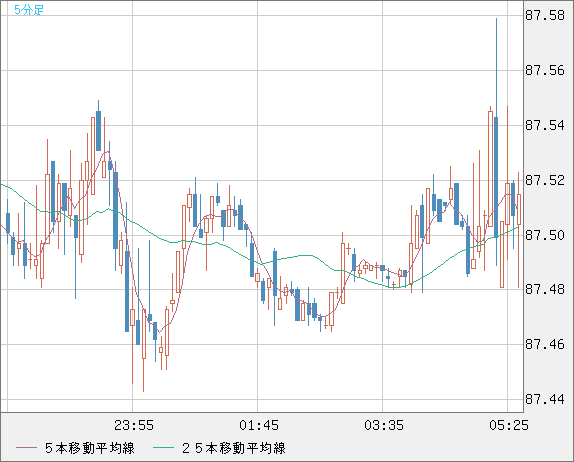The width and height of the screenshot is (574, 462).
Task: Click the 87.50 price axis label
Action: (x=545, y=235)
